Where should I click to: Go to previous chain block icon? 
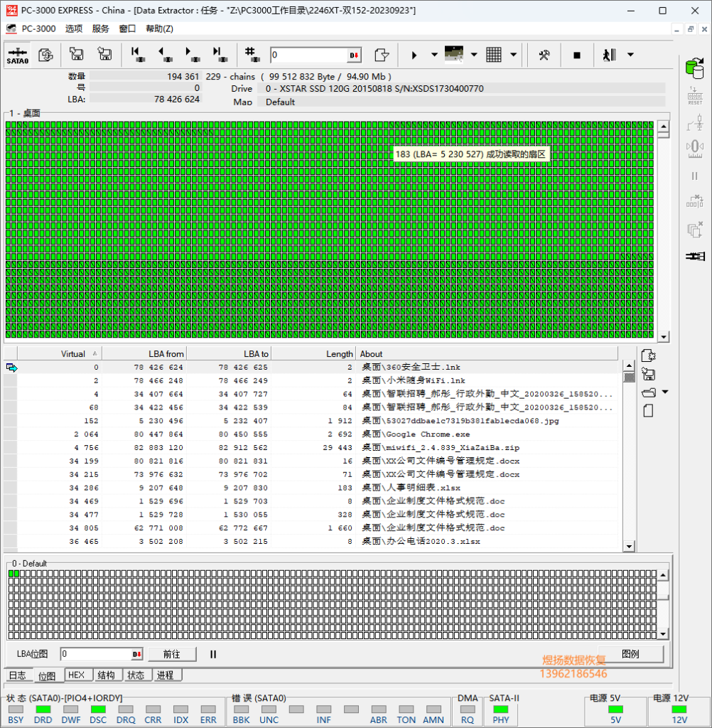pos(165,54)
